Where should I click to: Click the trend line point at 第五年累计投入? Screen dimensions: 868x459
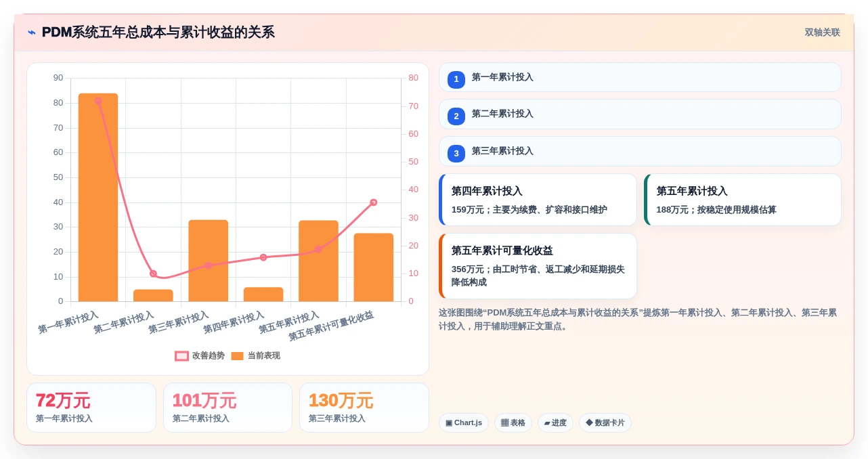[x=318, y=249]
